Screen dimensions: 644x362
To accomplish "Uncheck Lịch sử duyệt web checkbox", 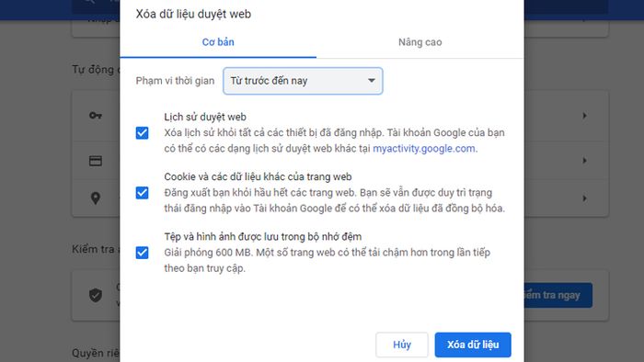I will [x=142, y=133].
